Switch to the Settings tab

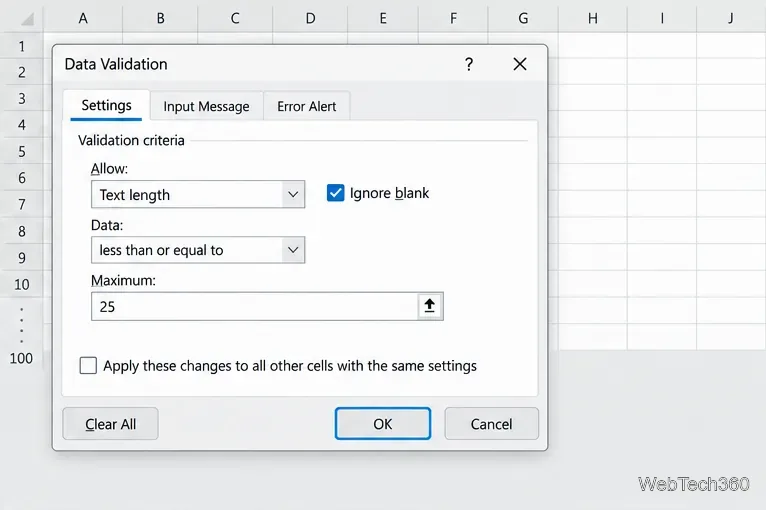tap(106, 106)
